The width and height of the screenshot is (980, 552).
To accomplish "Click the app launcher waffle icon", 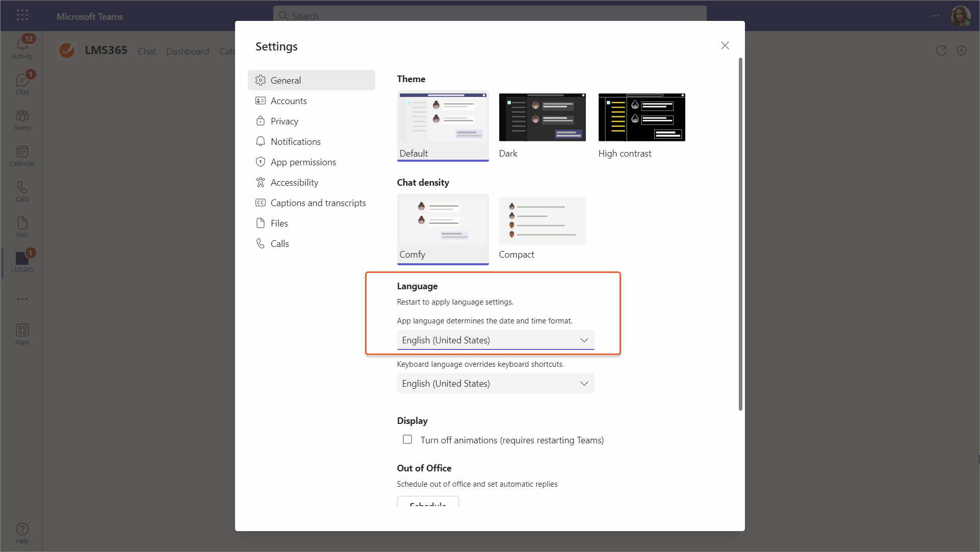I will click(x=22, y=15).
